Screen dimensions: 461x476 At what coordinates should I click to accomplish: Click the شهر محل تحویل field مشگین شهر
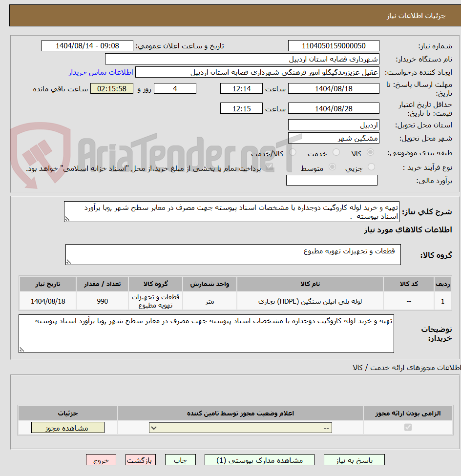(x=334, y=138)
